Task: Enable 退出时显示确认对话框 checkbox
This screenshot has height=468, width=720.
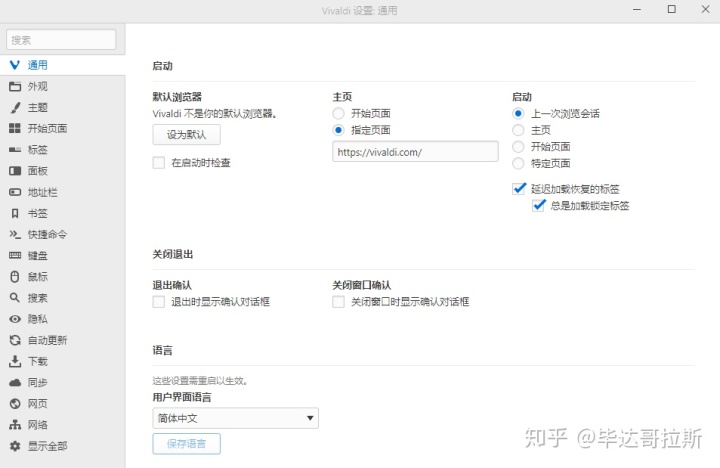Action: tap(159, 302)
